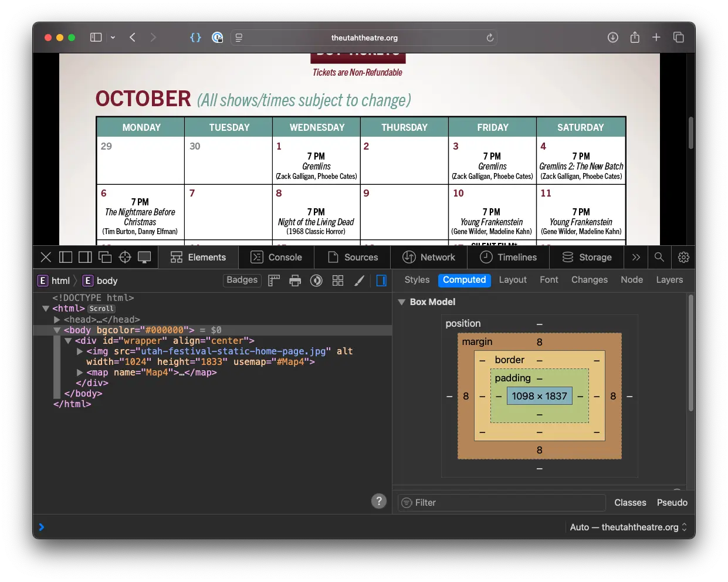Click the Share icon in the Safari toolbar
This screenshot has width=728, height=582.
click(x=635, y=38)
